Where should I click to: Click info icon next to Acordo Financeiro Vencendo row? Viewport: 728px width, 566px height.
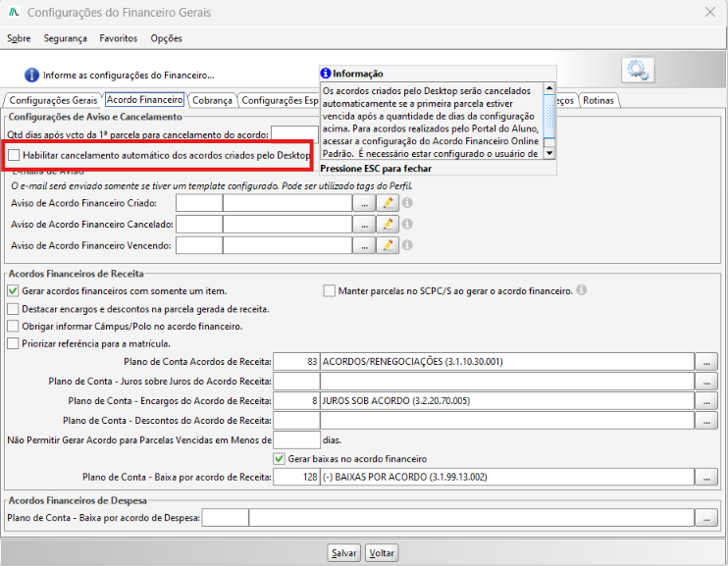click(x=407, y=244)
